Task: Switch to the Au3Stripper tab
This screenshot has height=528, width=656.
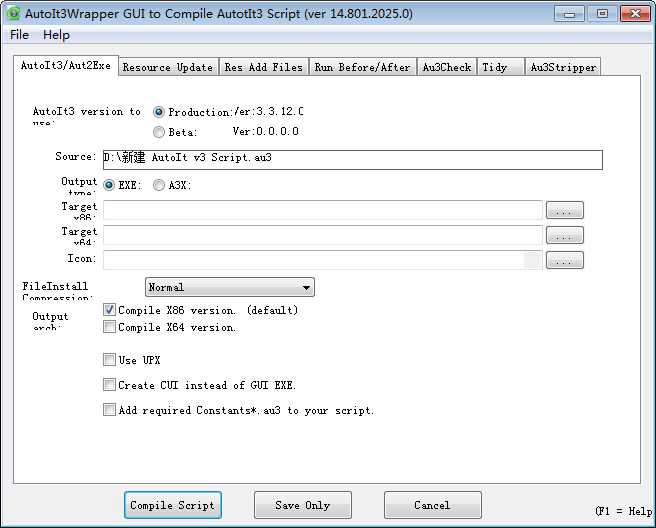Action: tap(563, 67)
